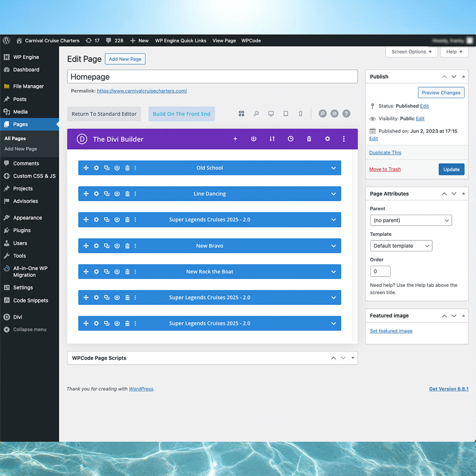Open the updates icon showing 17
This screenshot has width=476, height=476.
tap(93, 40)
